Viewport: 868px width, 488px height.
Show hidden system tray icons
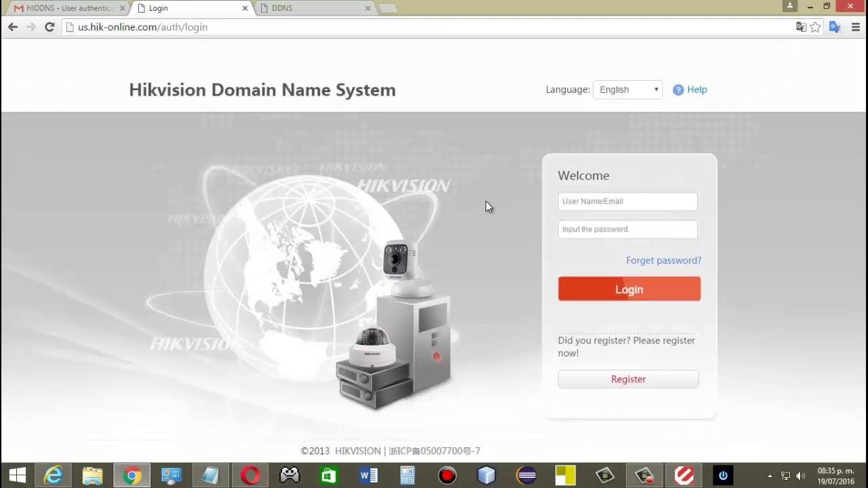tap(770, 476)
